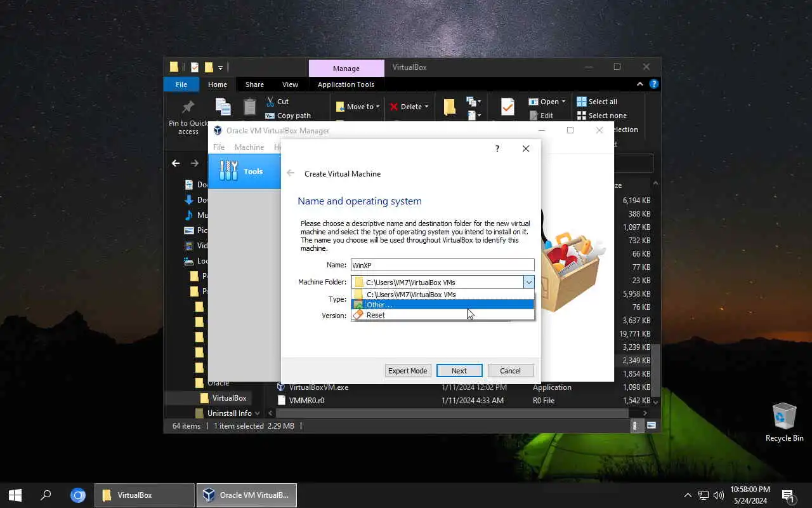Screen dimensions: 812x508
Task: Collapse the ribbon with the chevron
Action: tap(640, 84)
